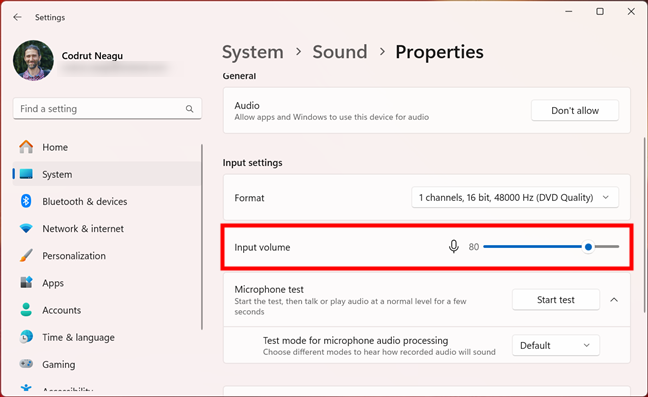Click the back arrow in the title bar
Screen dimensions: 648x397
pyautogui.click(x=17, y=17)
